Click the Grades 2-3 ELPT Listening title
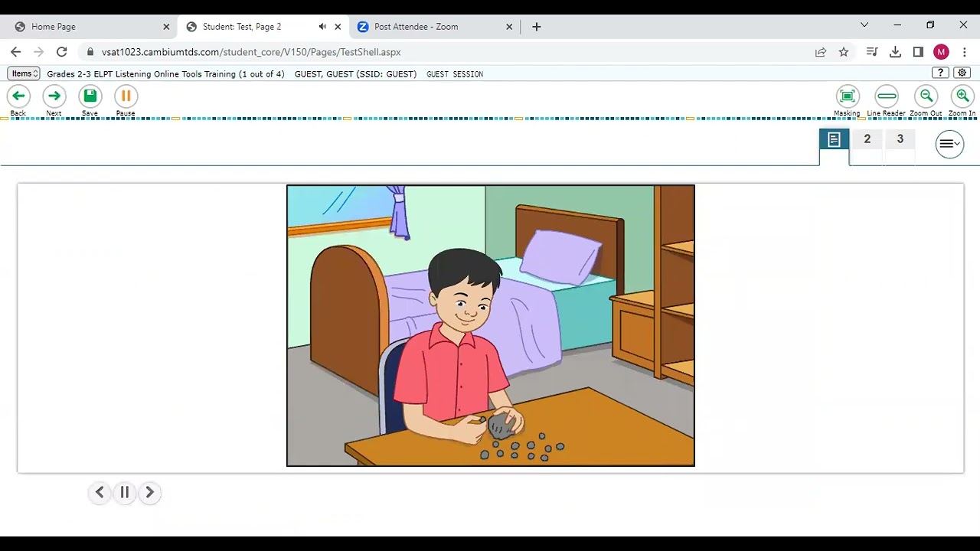 [165, 74]
